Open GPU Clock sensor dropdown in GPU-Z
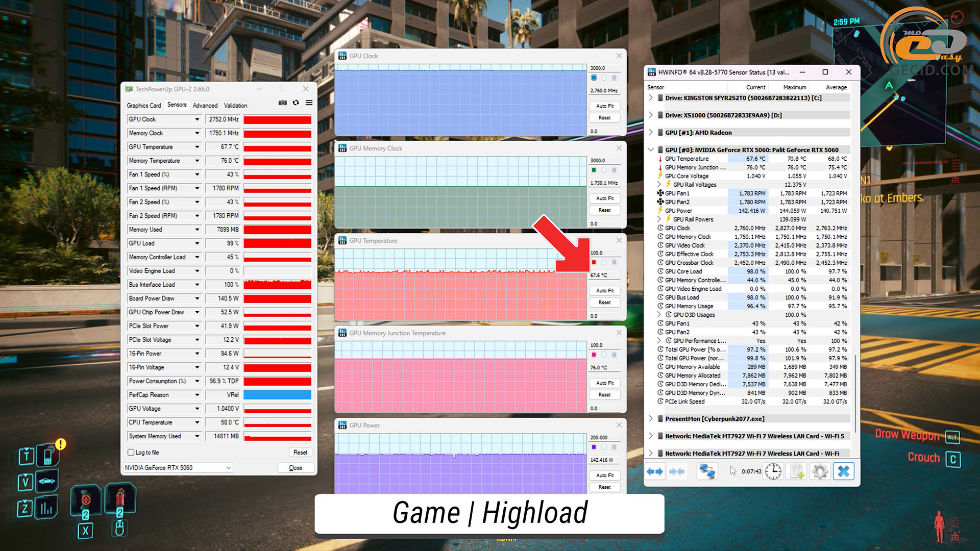980x551 pixels. click(x=197, y=119)
